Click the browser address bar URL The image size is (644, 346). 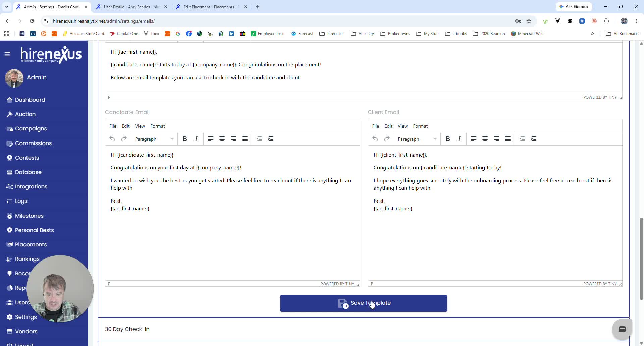click(104, 21)
